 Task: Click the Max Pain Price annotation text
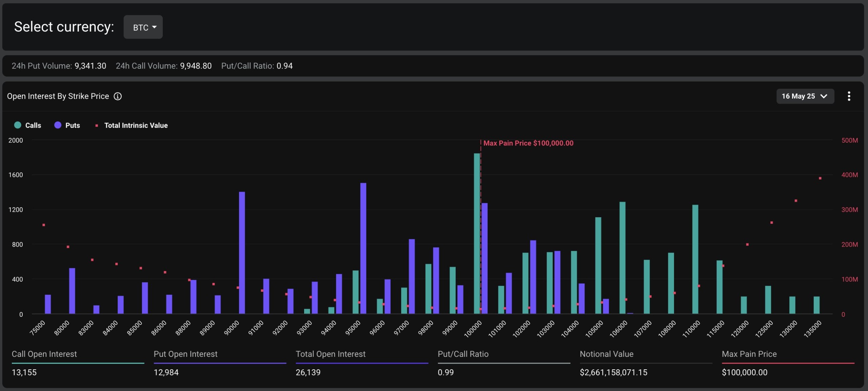pyautogui.click(x=528, y=143)
